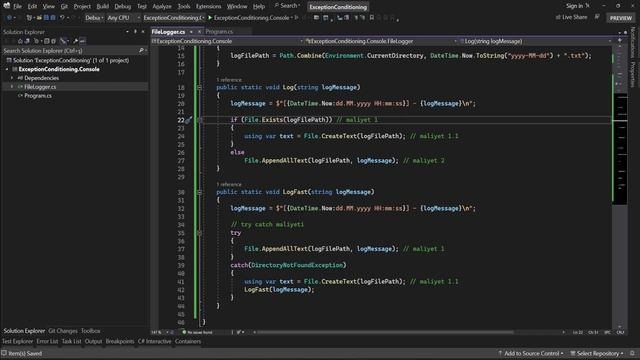
Task: Collapse the Log method outlining box
Action: point(199,87)
